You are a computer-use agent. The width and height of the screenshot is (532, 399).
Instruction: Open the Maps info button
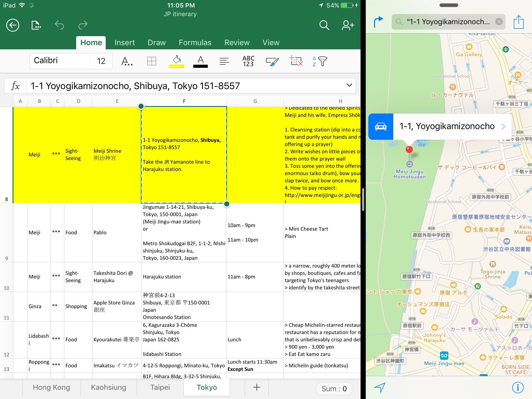point(518,387)
